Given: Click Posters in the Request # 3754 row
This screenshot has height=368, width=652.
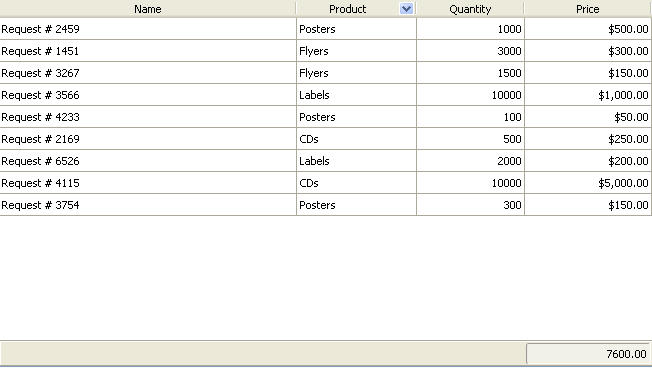Looking at the screenshot, I should [356, 205].
